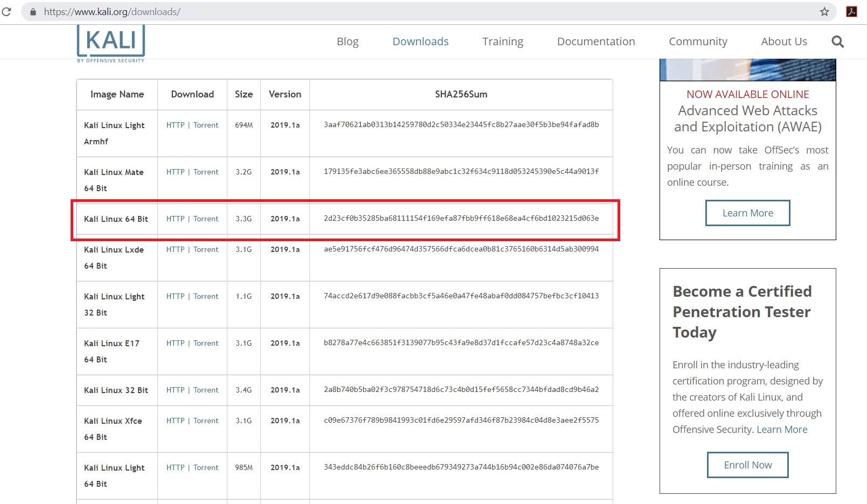Select the Kali Linux Light Armhf SHA256 hash
The width and height of the screenshot is (867, 504).
click(461, 124)
